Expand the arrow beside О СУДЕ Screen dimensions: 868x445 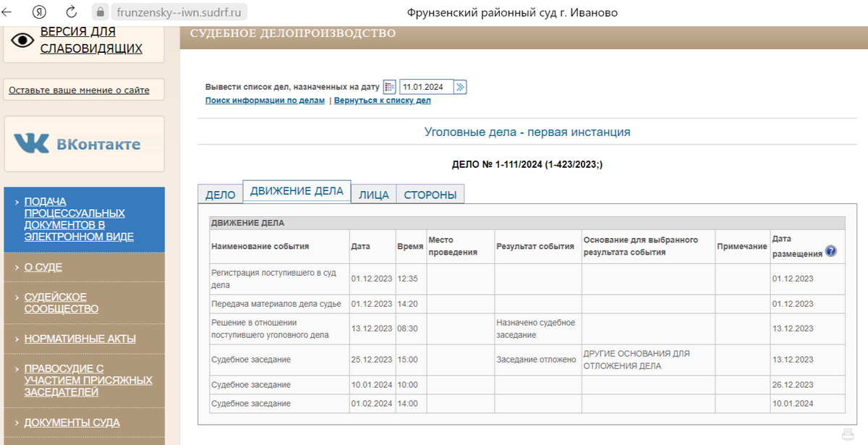tap(16, 267)
